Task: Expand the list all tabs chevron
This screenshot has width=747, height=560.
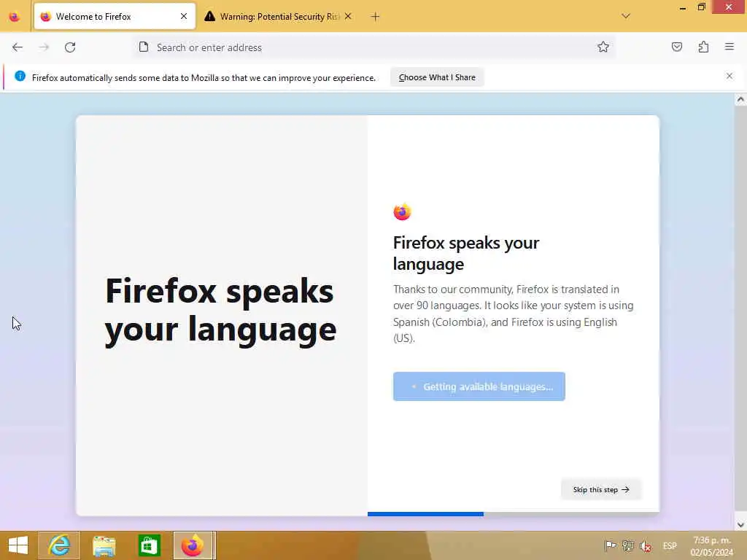Action: click(x=626, y=16)
